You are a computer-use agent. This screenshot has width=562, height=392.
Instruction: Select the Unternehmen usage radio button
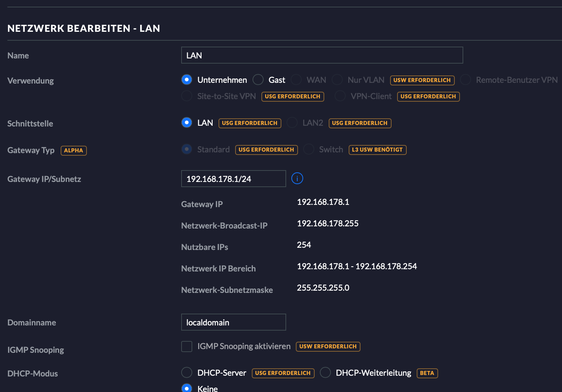(x=187, y=80)
